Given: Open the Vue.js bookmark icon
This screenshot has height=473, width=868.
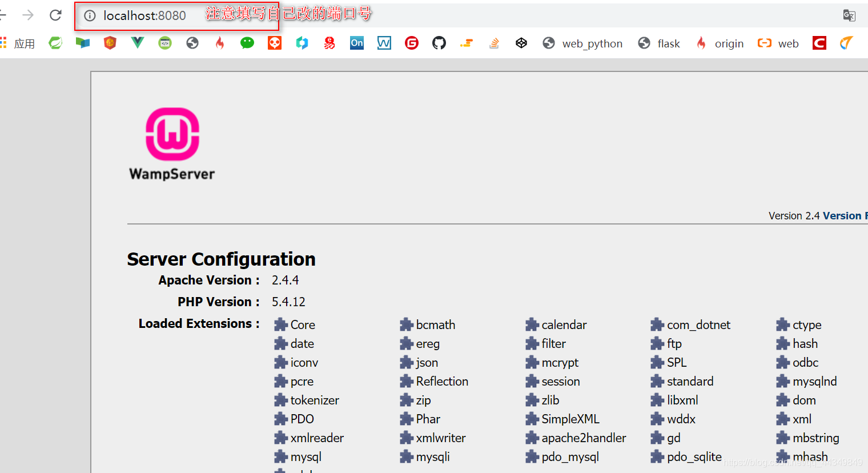Looking at the screenshot, I should (138, 43).
